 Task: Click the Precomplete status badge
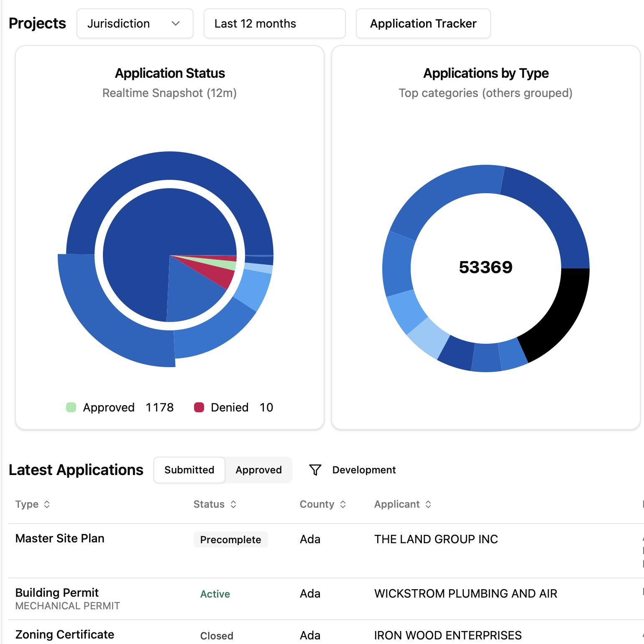pos(230,539)
